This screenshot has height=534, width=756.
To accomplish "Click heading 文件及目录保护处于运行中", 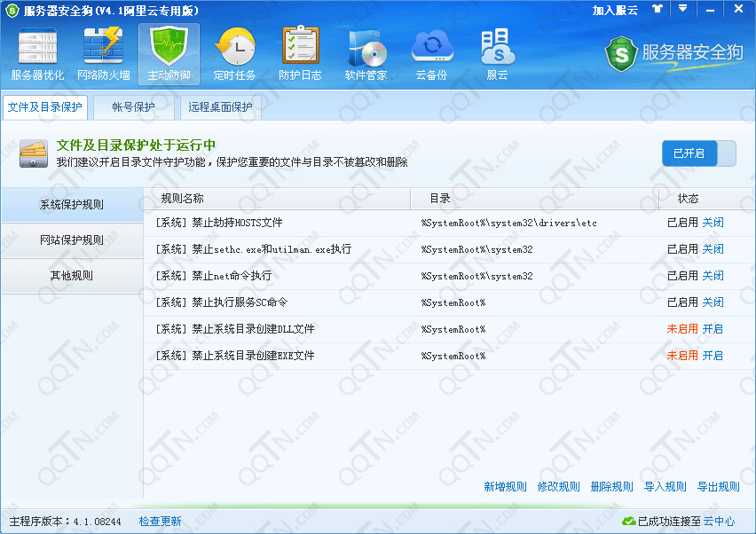I will pos(136,145).
